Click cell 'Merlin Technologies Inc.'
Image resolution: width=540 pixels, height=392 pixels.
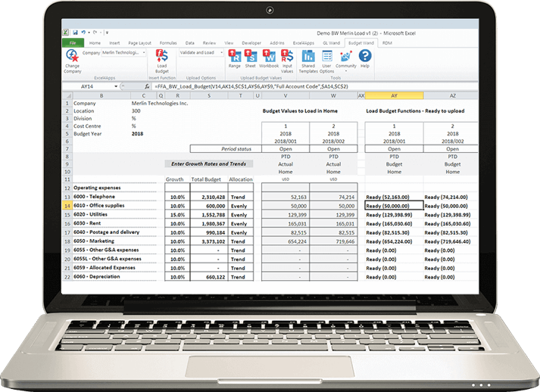pyautogui.click(x=160, y=103)
